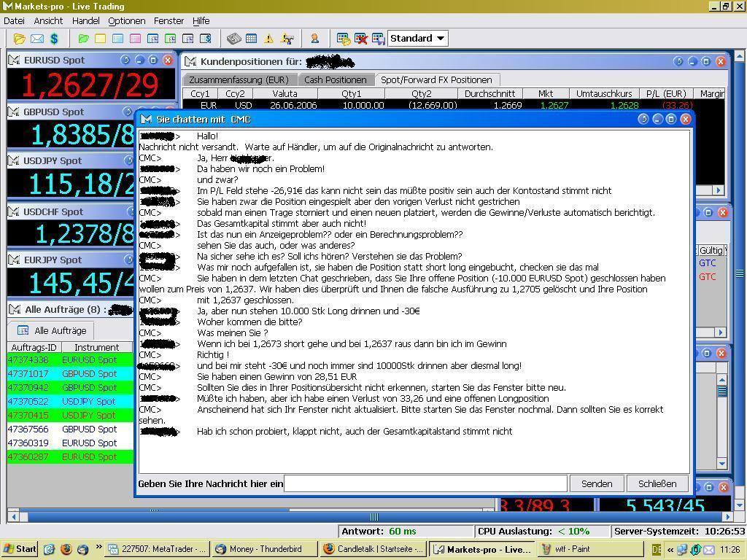Select order 47374338 EURUSD Spot row
Screen dimensions: 747x560
pos(69,359)
